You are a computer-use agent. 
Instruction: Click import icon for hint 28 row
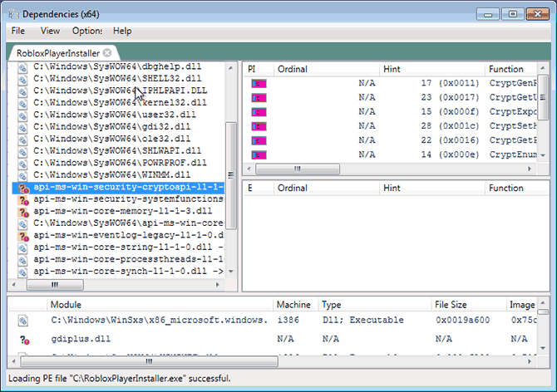point(259,126)
